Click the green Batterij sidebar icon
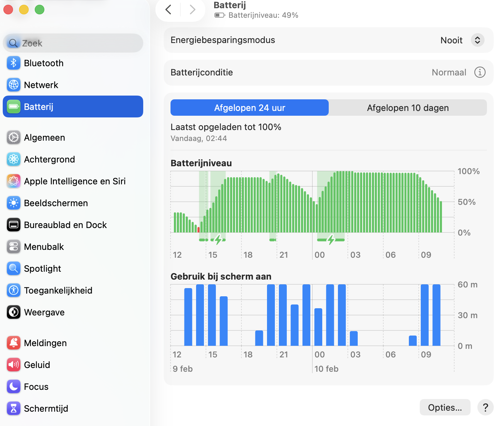The width and height of the screenshot is (504, 426). tap(13, 106)
